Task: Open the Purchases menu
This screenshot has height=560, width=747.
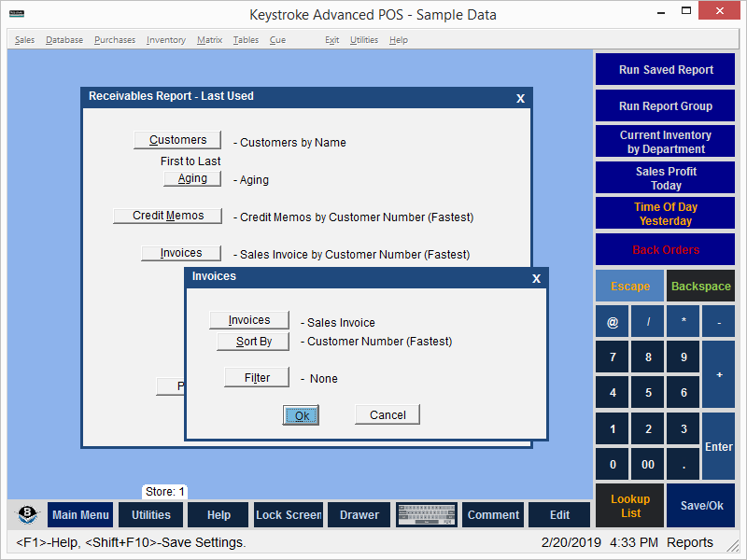Action: click(115, 40)
